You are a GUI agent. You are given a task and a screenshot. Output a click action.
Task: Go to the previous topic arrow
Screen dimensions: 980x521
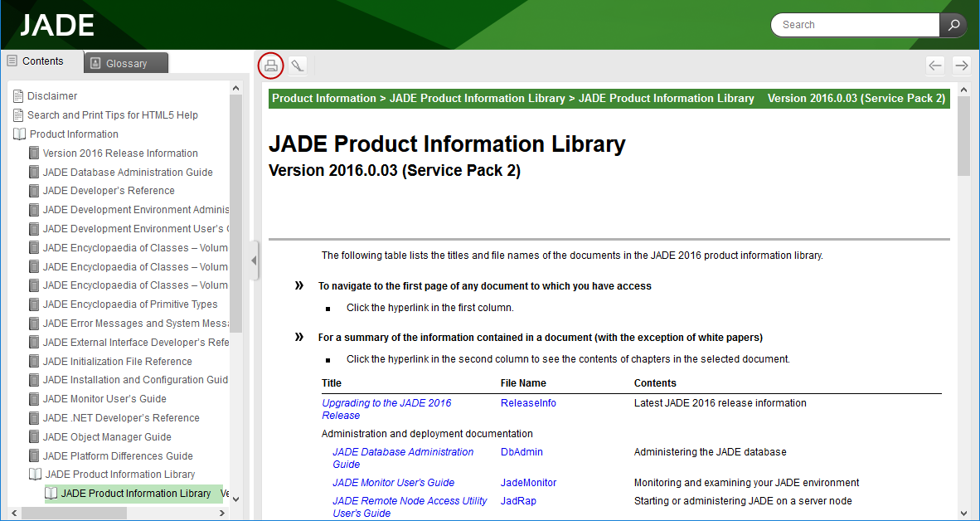(x=935, y=65)
